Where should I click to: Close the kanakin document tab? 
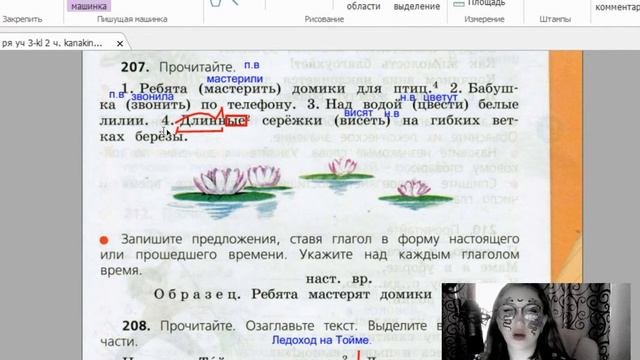tap(120, 43)
